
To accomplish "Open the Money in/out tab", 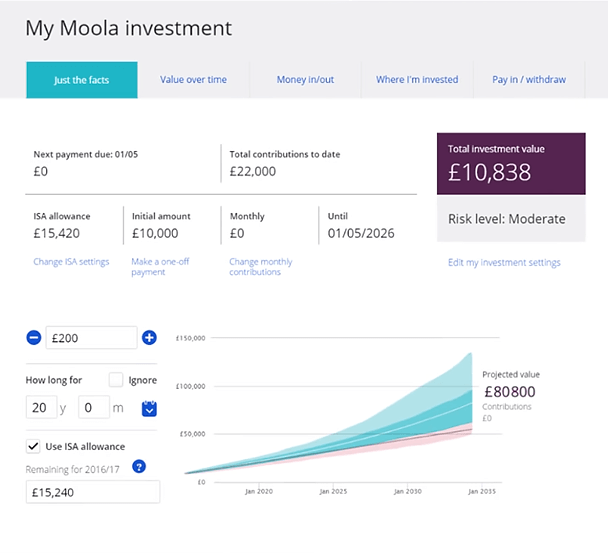I will pos(305,79).
